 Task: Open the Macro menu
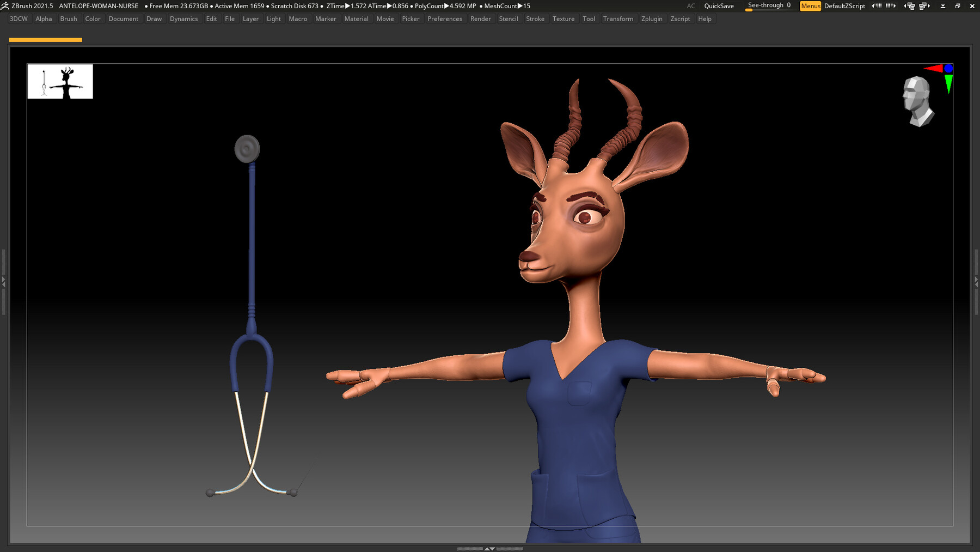click(298, 19)
